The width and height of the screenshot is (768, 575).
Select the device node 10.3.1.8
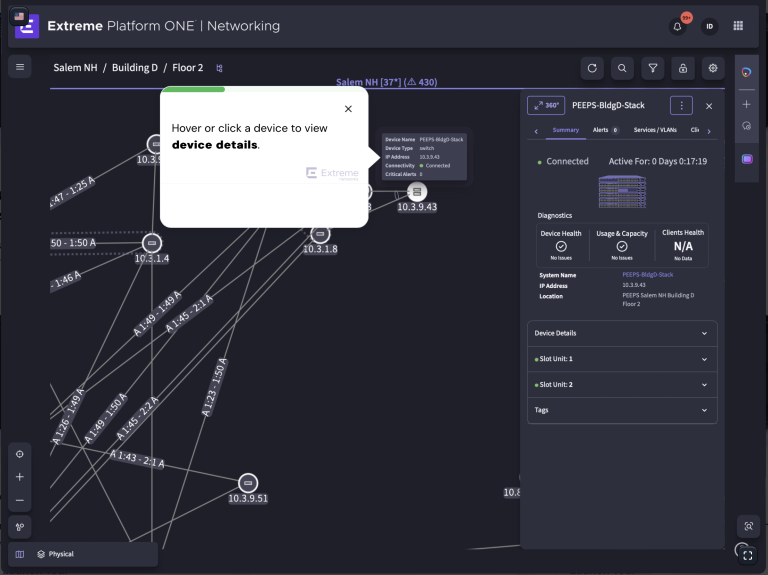pos(320,235)
